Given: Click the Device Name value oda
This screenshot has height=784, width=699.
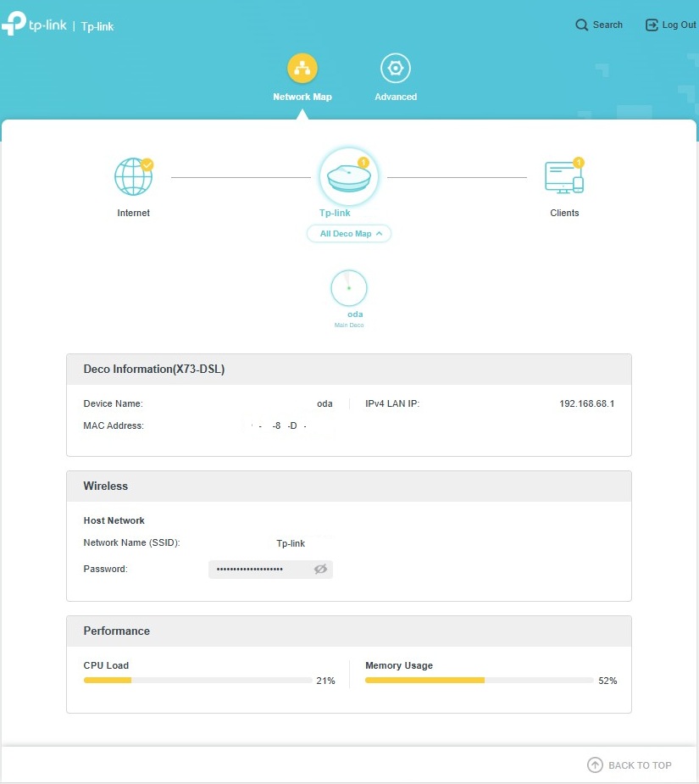Looking at the screenshot, I should tap(325, 403).
